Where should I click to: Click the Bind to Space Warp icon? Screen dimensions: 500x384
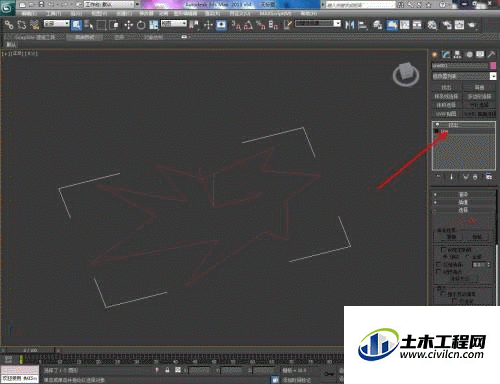click(x=34, y=25)
